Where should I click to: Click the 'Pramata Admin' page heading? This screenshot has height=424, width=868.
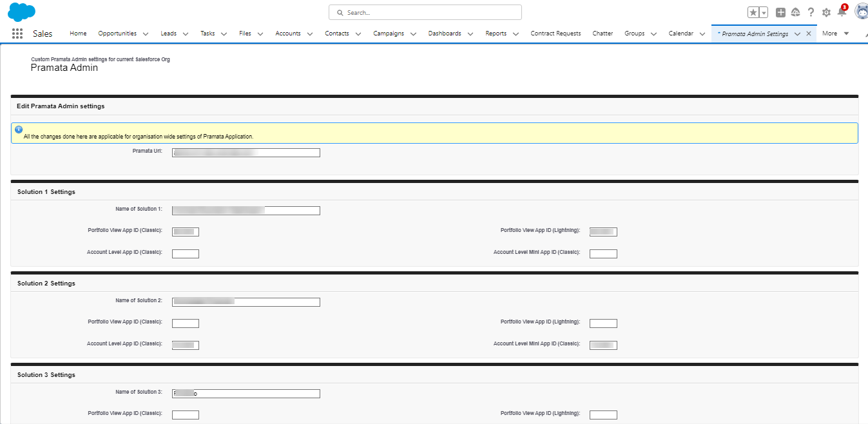pos(64,68)
